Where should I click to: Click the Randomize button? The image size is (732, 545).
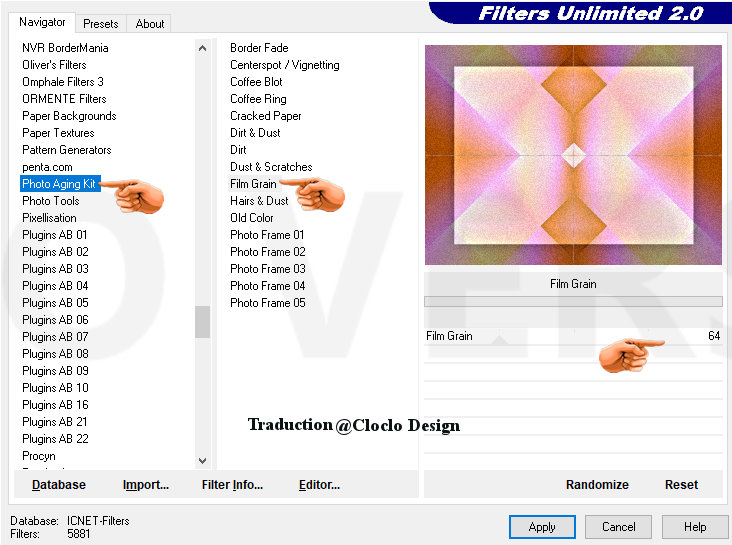click(597, 485)
